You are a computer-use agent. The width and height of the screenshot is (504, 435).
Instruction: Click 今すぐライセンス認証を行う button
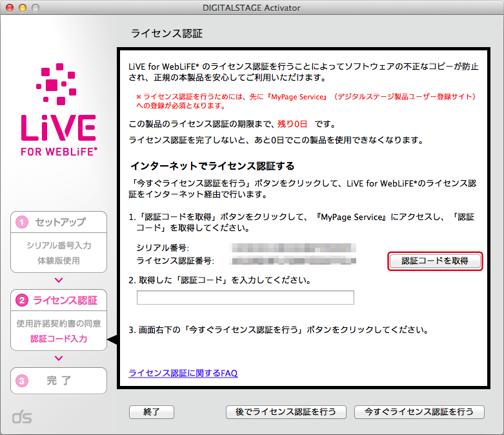pyautogui.click(x=419, y=412)
